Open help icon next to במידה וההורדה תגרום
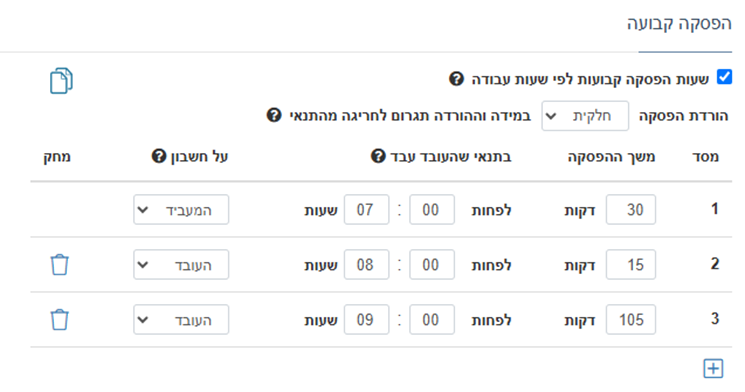Screen dimensions: 745x392 click(274, 115)
